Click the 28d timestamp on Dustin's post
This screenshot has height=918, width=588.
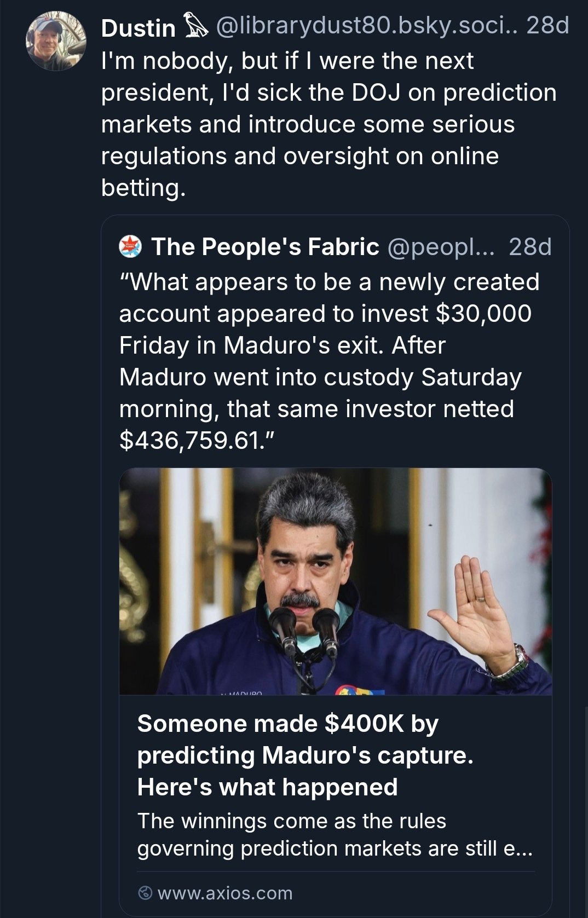(x=547, y=26)
